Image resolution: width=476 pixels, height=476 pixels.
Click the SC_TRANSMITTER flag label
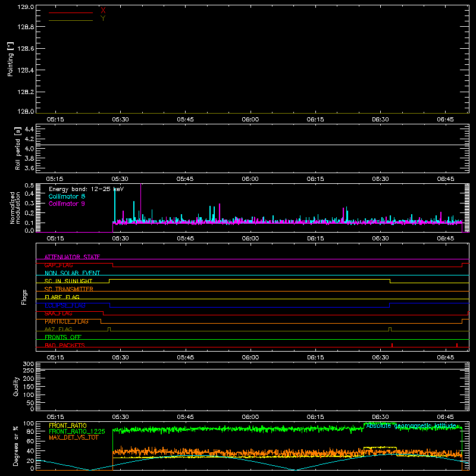[69, 289]
